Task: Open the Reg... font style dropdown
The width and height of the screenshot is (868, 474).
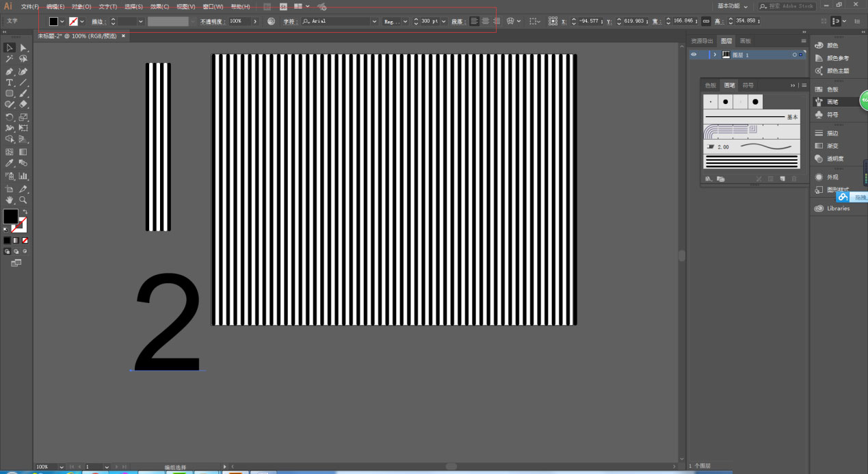Action: tap(405, 21)
